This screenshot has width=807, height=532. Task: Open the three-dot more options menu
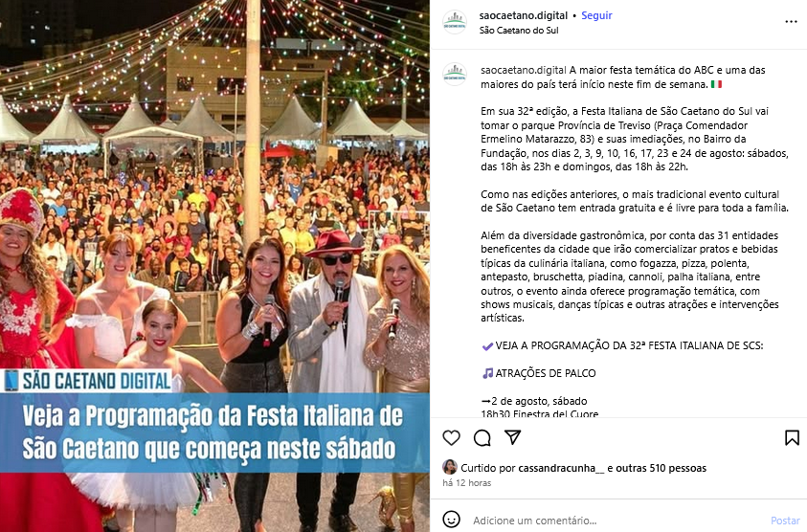point(791,22)
